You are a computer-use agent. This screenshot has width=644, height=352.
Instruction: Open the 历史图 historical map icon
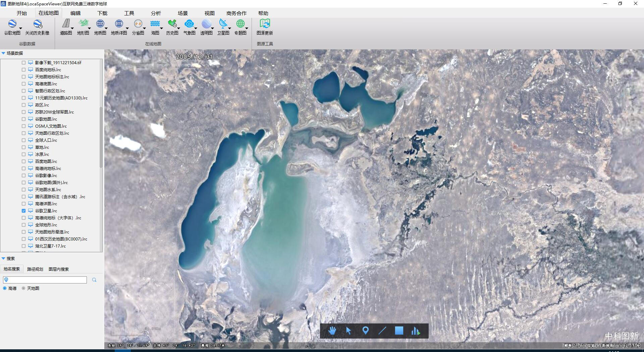[x=172, y=24]
